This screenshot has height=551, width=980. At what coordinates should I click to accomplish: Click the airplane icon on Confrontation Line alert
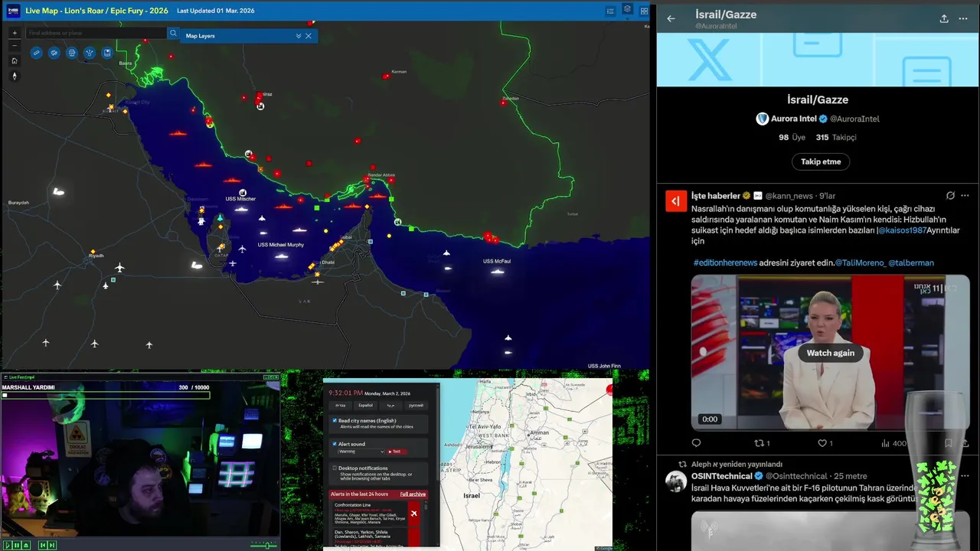point(413,513)
